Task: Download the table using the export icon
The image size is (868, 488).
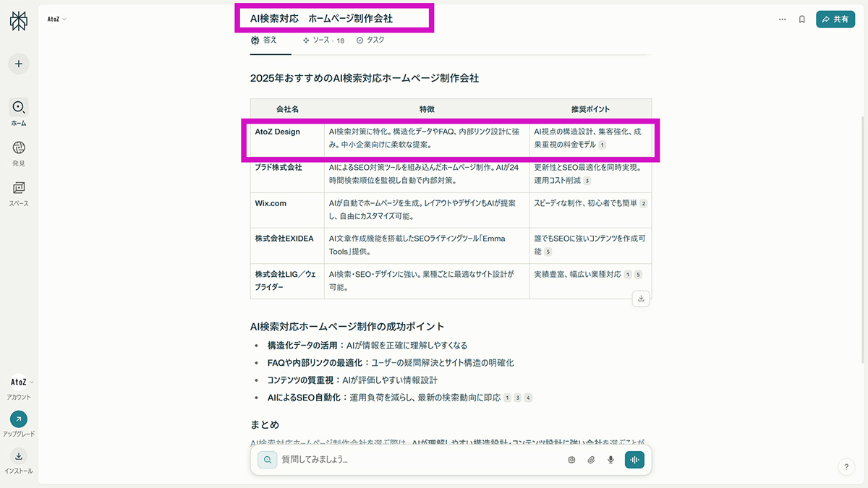Action: pyautogui.click(x=642, y=298)
